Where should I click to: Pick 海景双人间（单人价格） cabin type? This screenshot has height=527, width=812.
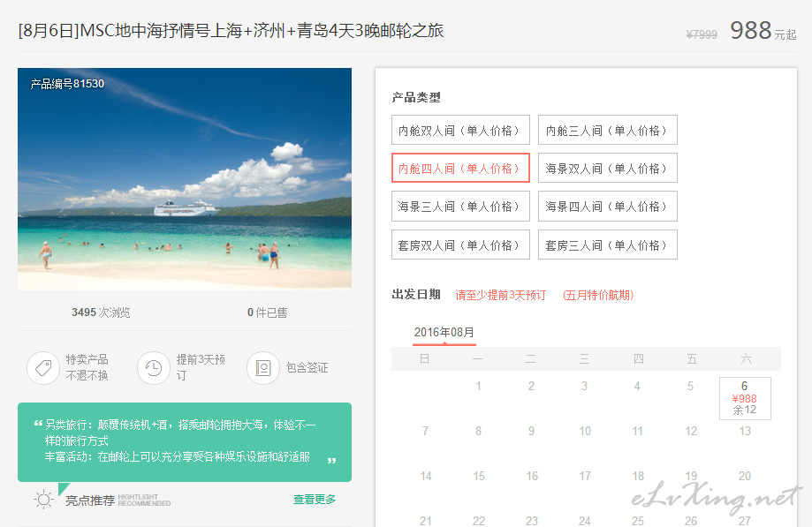pos(607,168)
